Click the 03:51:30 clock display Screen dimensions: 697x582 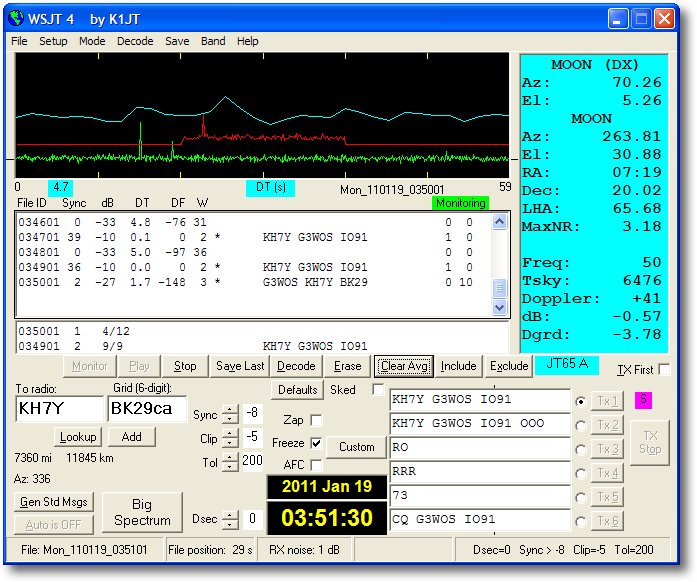click(x=327, y=518)
